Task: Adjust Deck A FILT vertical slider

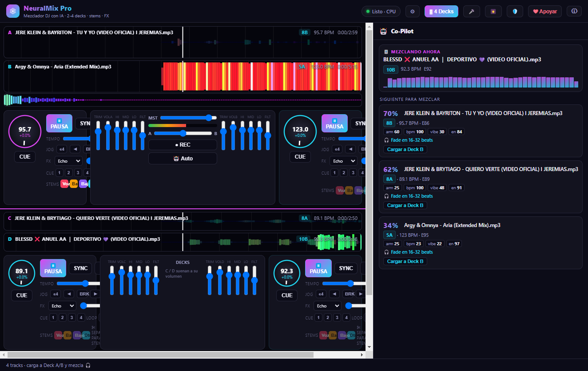Action: pyautogui.click(x=143, y=135)
